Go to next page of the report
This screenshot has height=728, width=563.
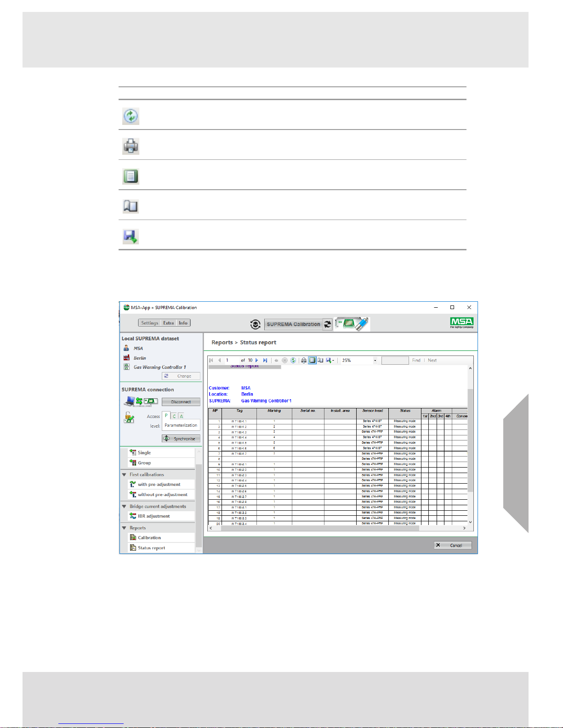[257, 361]
